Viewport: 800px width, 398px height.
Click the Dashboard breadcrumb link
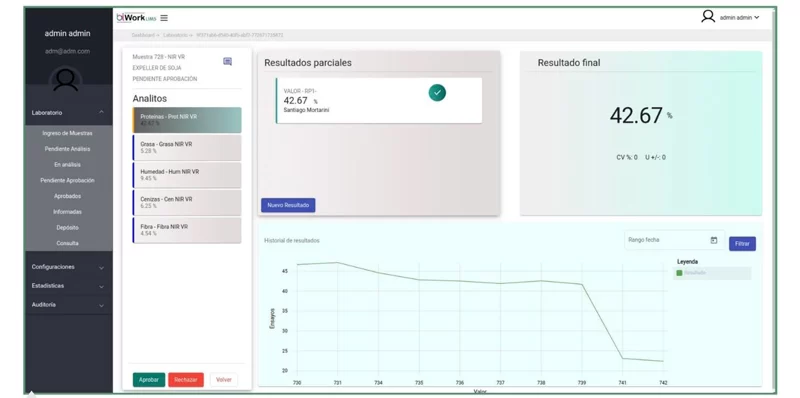point(142,35)
